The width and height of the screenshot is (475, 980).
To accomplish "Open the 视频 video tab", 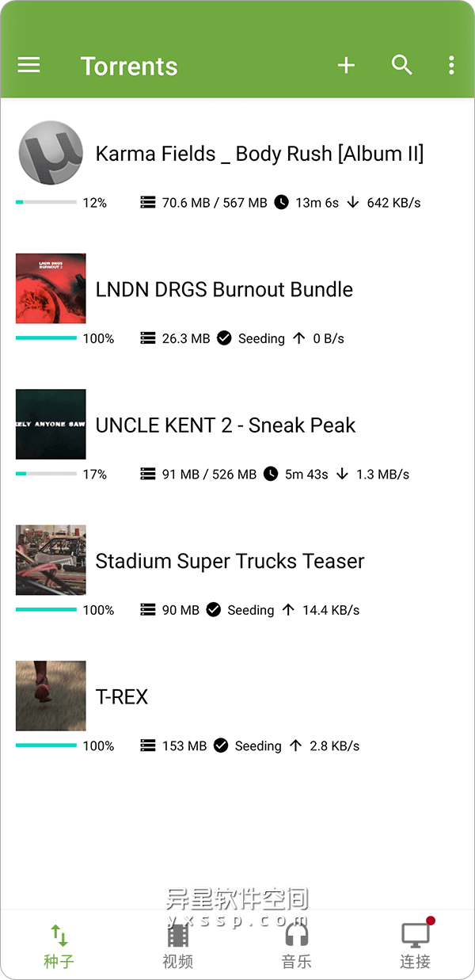I will click(177, 946).
